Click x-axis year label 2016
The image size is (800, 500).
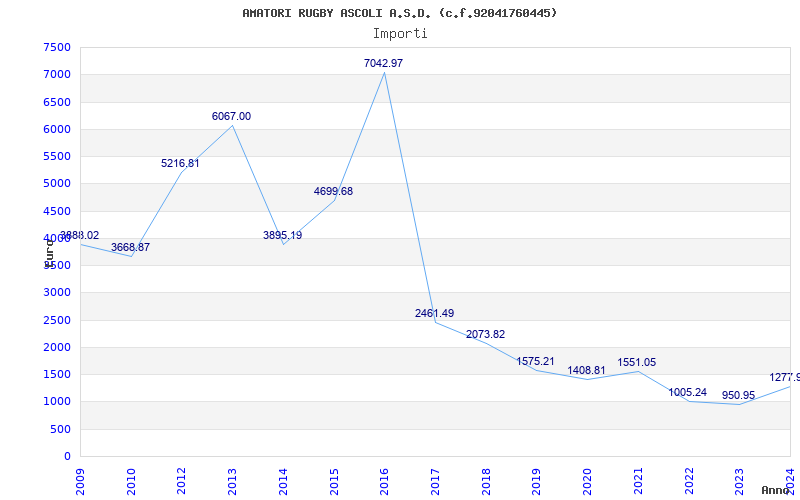(x=384, y=482)
